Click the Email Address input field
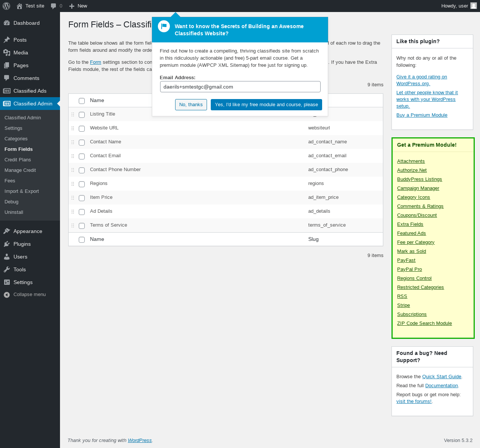This screenshot has height=448, width=480. [x=240, y=87]
